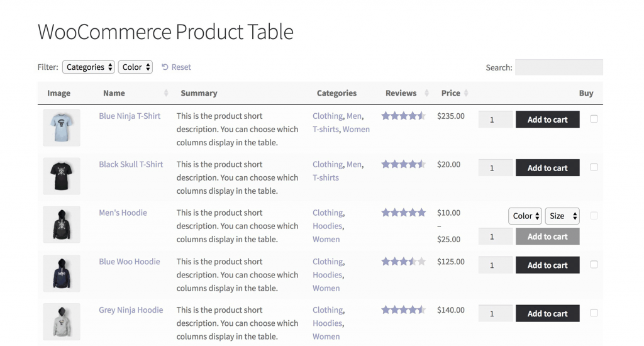The width and height of the screenshot is (644, 346).
Task: Open the Black Skull T-Shirt product link
Action: 131,164
